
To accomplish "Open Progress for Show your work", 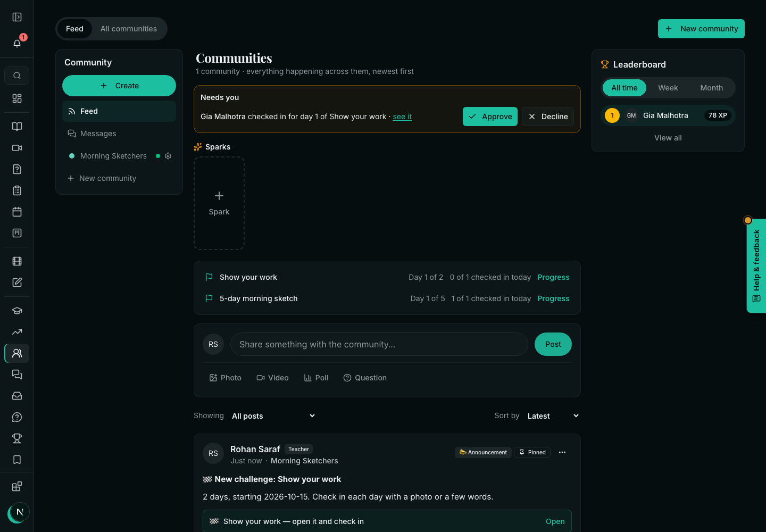I will coord(553,277).
